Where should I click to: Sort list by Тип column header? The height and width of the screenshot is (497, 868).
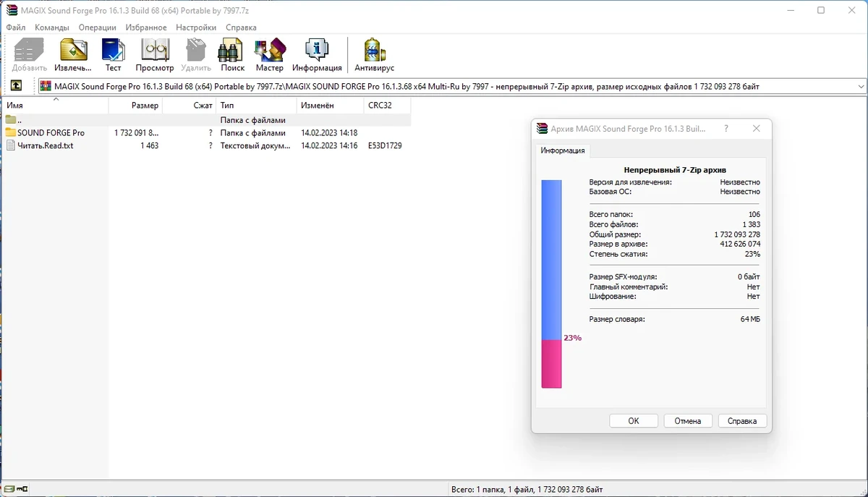point(257,106)
